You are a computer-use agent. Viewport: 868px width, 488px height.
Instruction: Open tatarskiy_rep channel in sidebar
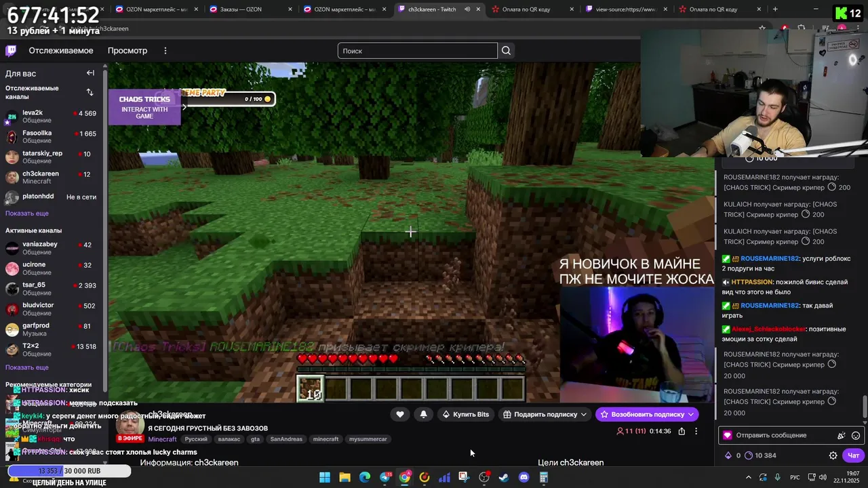(52, 157)
